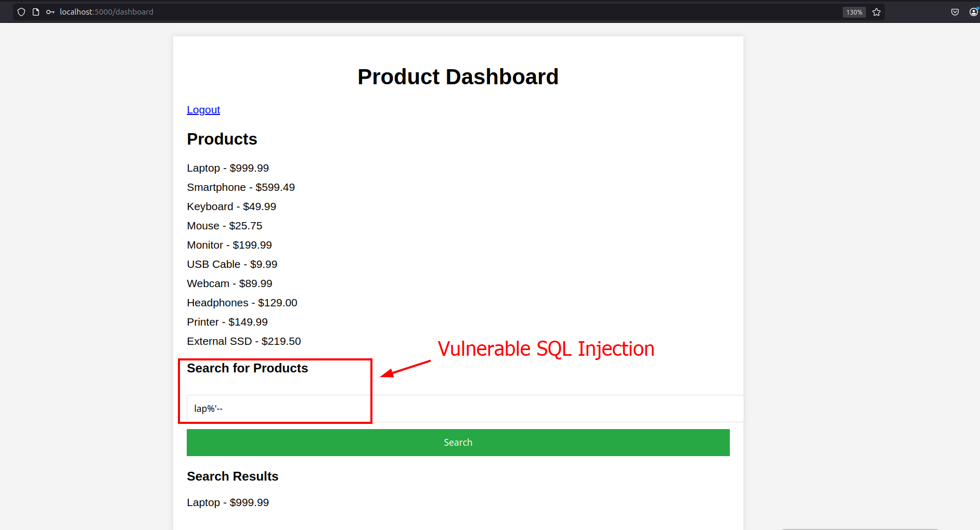Click the Laptop - $999.99 search result
The width and height of the screenshot is (980, 530).
click(228, 502)
